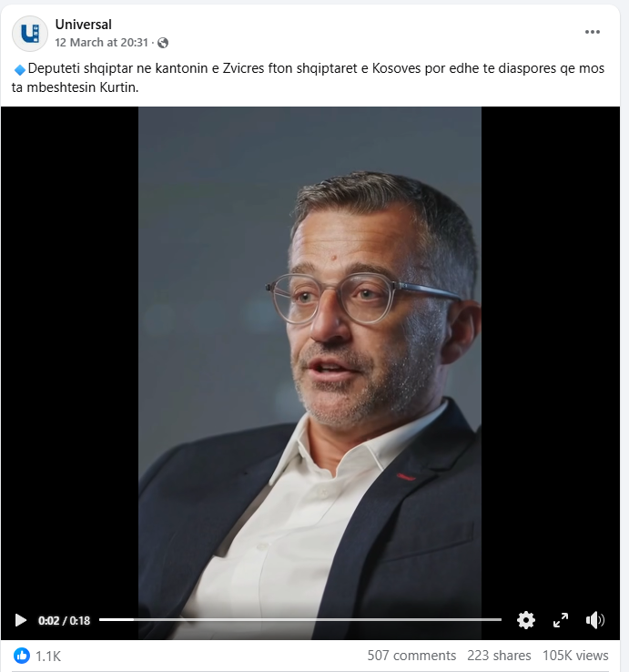Play the video with the play button

point(20,620)
